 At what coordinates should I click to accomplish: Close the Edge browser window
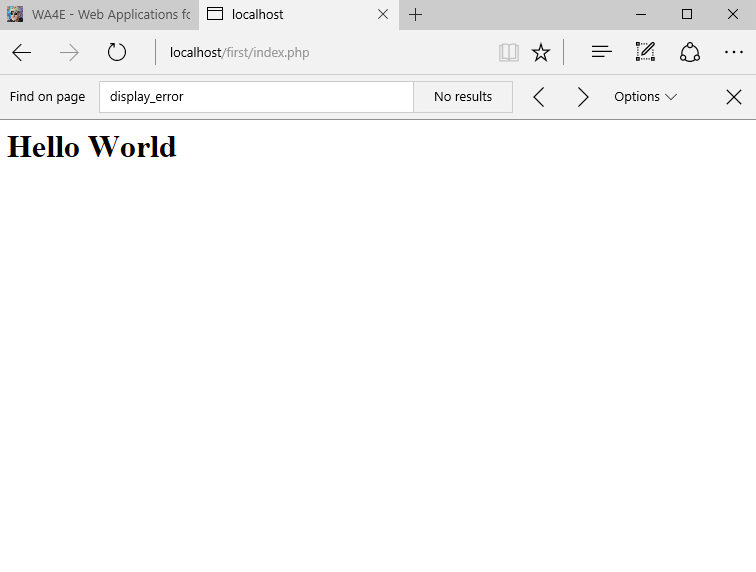[x=732, y=14]
